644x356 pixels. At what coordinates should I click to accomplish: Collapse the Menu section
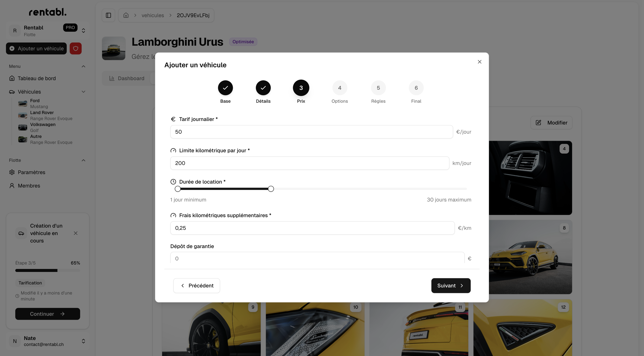click(x=83, y=66)
